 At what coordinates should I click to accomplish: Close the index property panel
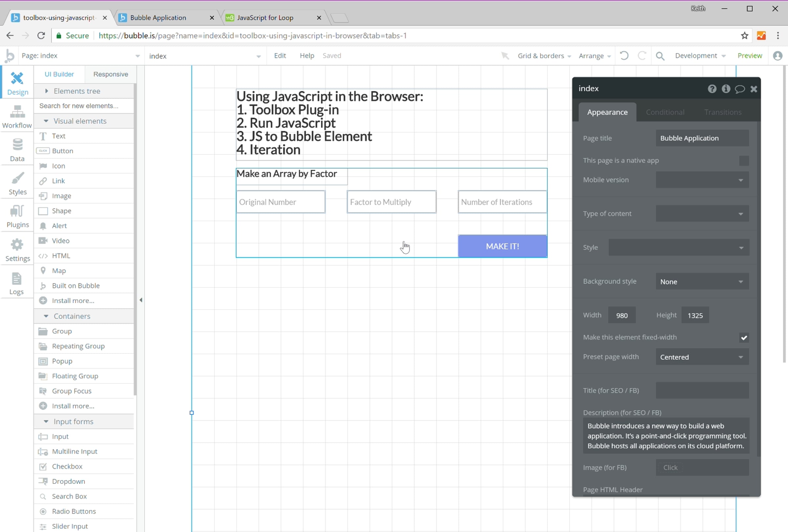(x=754, y=89)
